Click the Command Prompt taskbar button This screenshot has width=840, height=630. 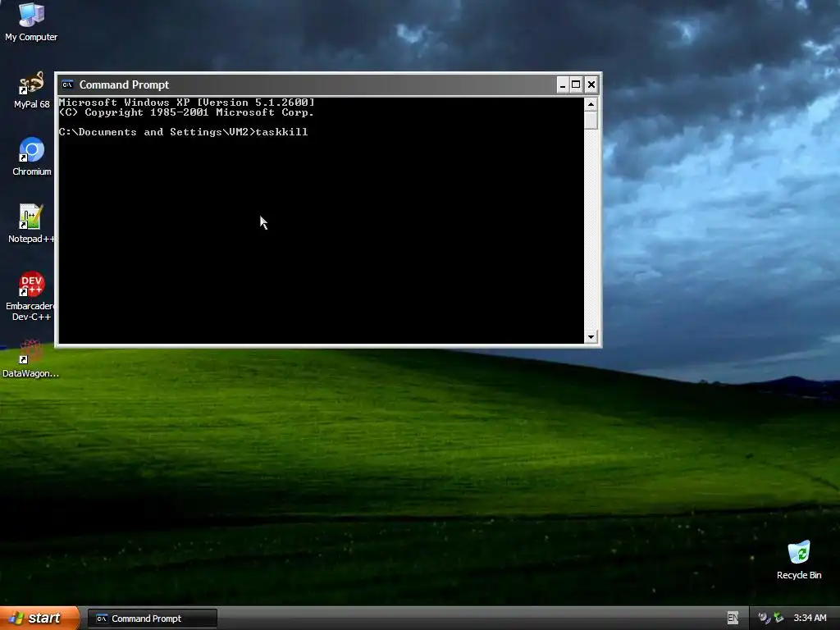pos(153,619)
